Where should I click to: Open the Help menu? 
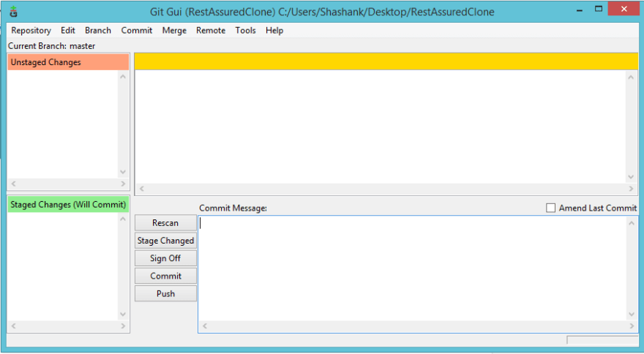[274, 31]
